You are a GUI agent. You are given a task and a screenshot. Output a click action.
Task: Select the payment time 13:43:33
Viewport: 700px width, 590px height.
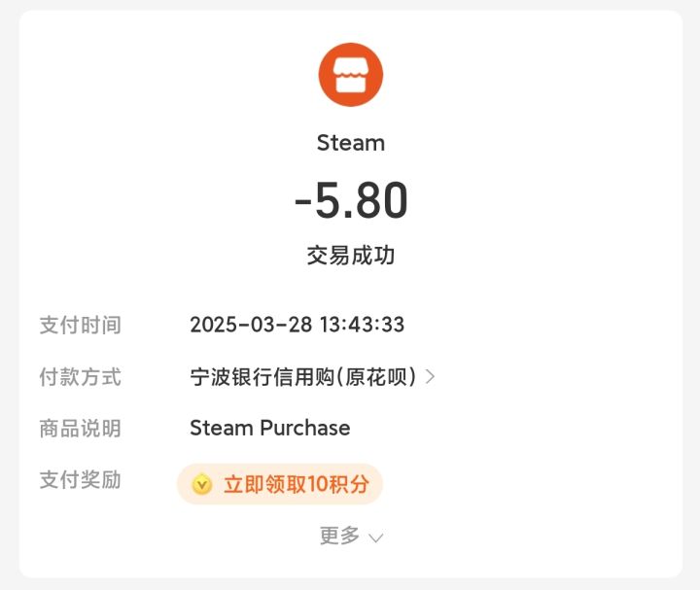(362, 325)
